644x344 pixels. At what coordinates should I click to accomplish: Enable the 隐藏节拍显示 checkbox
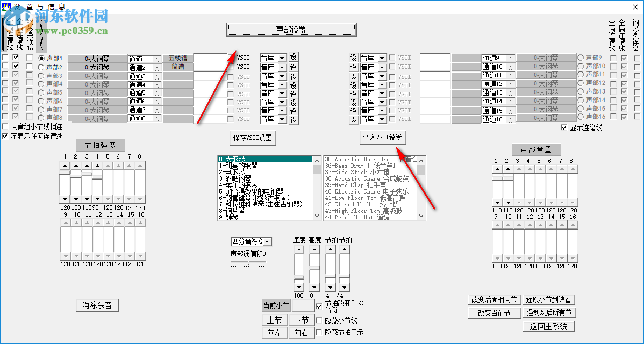319,333
